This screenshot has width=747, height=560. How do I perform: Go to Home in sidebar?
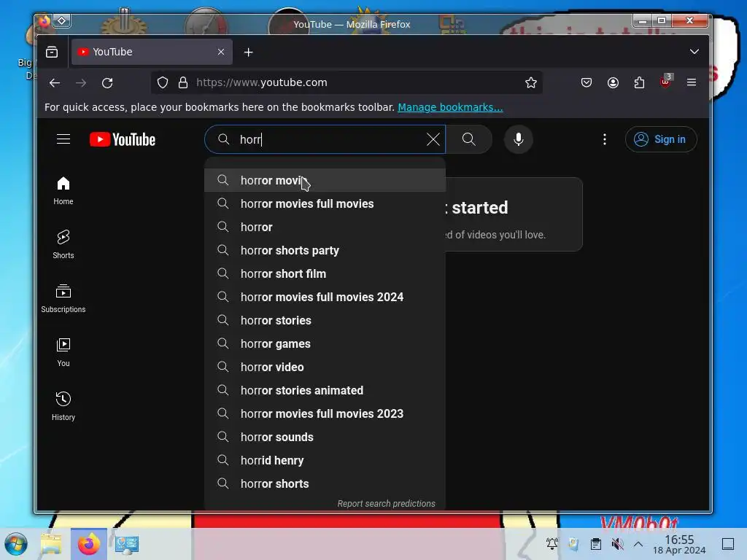click(63, 191)
